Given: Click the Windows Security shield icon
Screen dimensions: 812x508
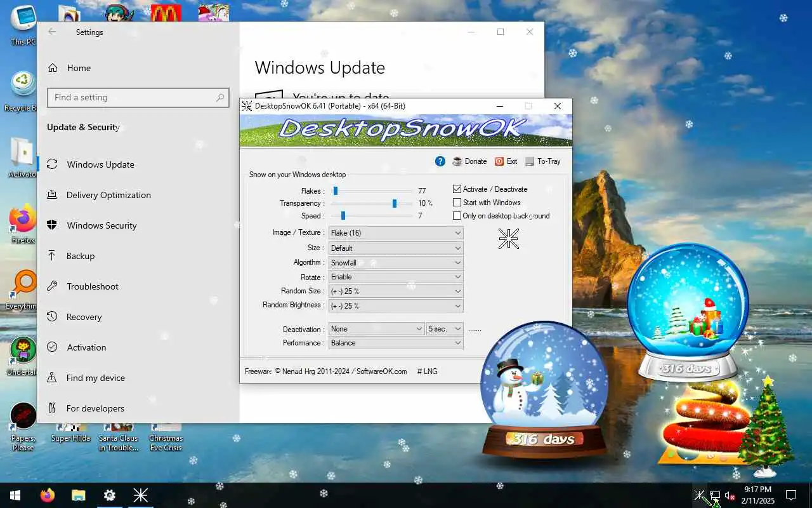Looking at the screenshot, I should coord(53,225).
